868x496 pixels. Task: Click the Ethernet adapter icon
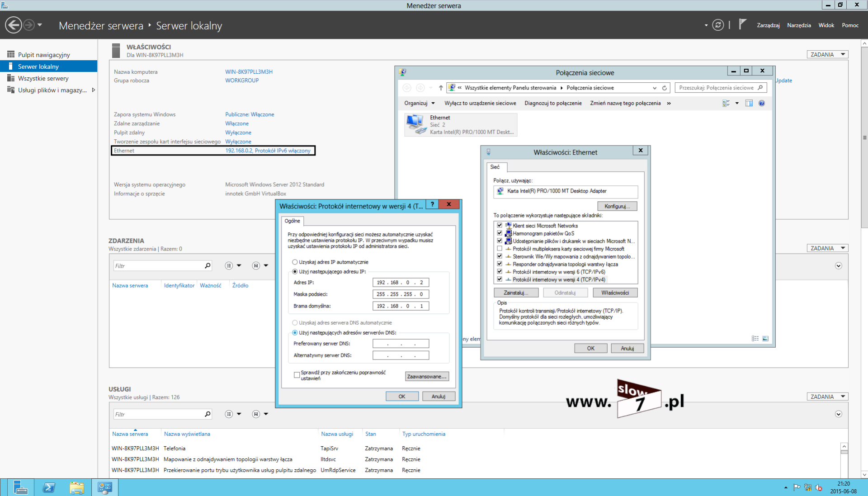click(x=415, y=124)
